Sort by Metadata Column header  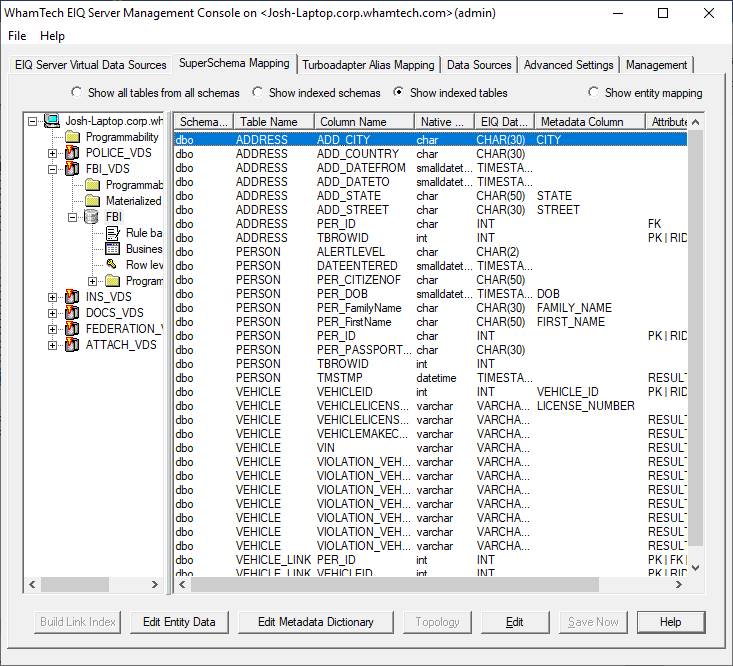tap(589, 122)
